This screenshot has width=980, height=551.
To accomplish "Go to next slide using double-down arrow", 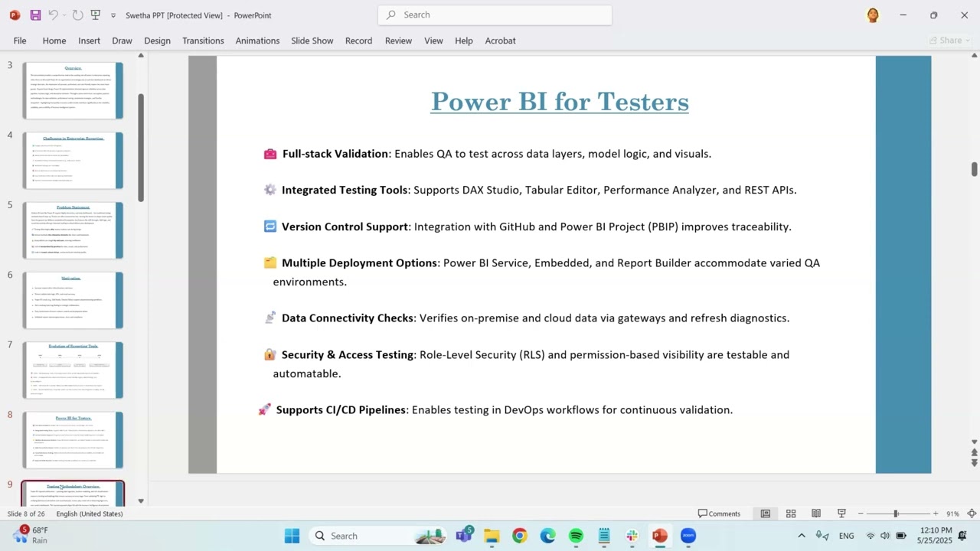I will click(x=974, y=463).
